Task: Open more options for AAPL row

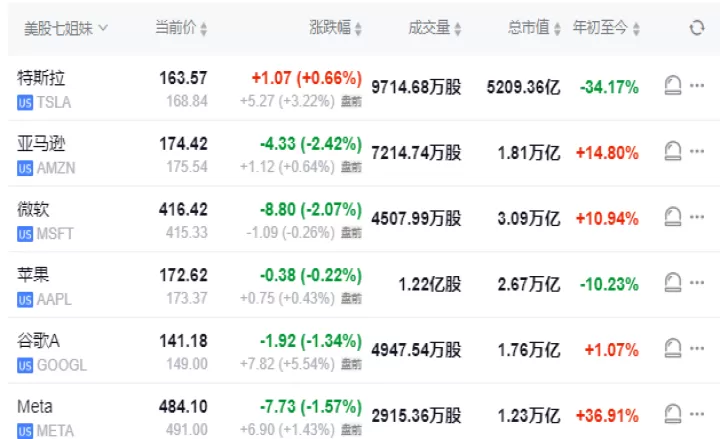Action: click(x=697, y=282)
